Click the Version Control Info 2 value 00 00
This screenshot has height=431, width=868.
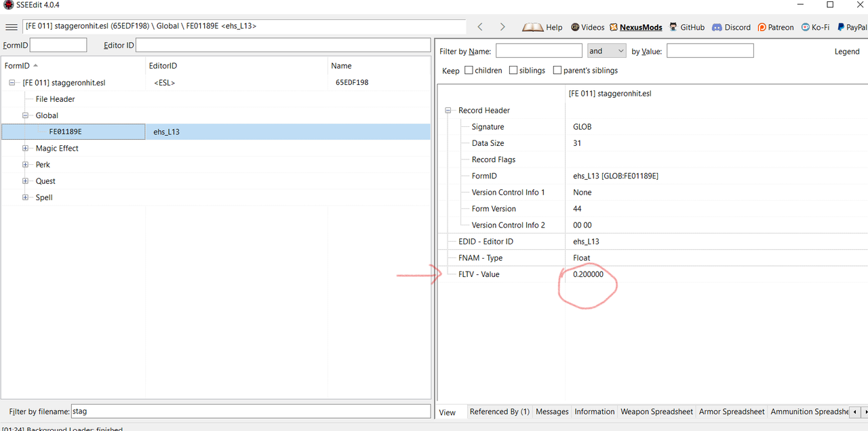coord(582,225)
